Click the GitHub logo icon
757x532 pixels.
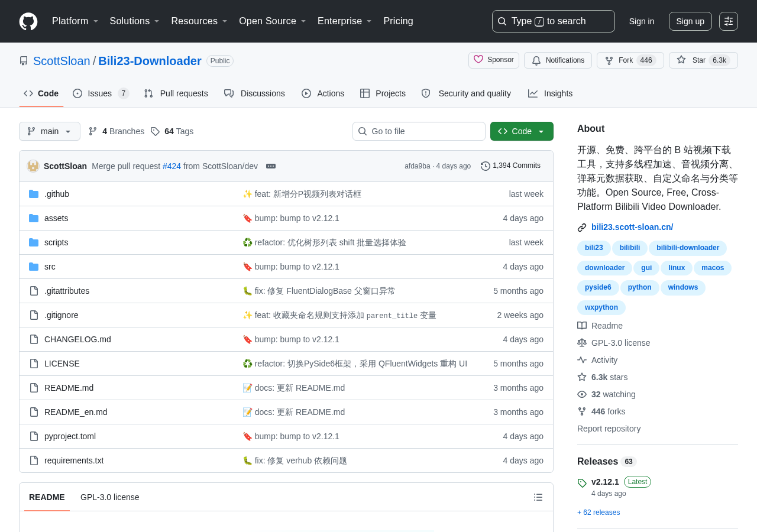click(28, 21)
